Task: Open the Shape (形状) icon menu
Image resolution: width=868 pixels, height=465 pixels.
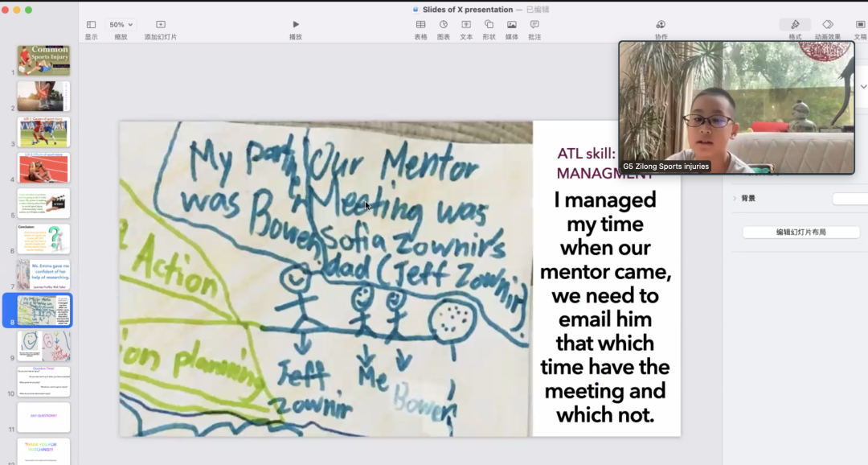Action: pyautogui.click(x=489, y=25)
